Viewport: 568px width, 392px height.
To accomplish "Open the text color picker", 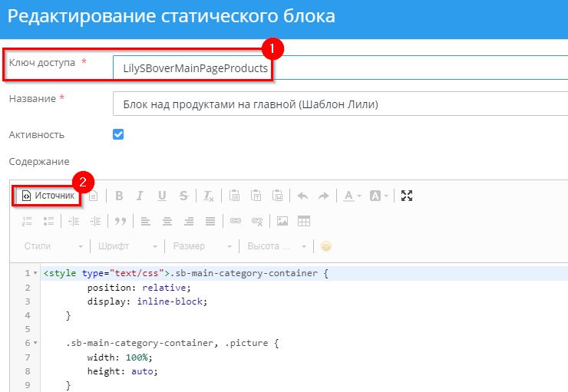I will [x=352, y=196].
